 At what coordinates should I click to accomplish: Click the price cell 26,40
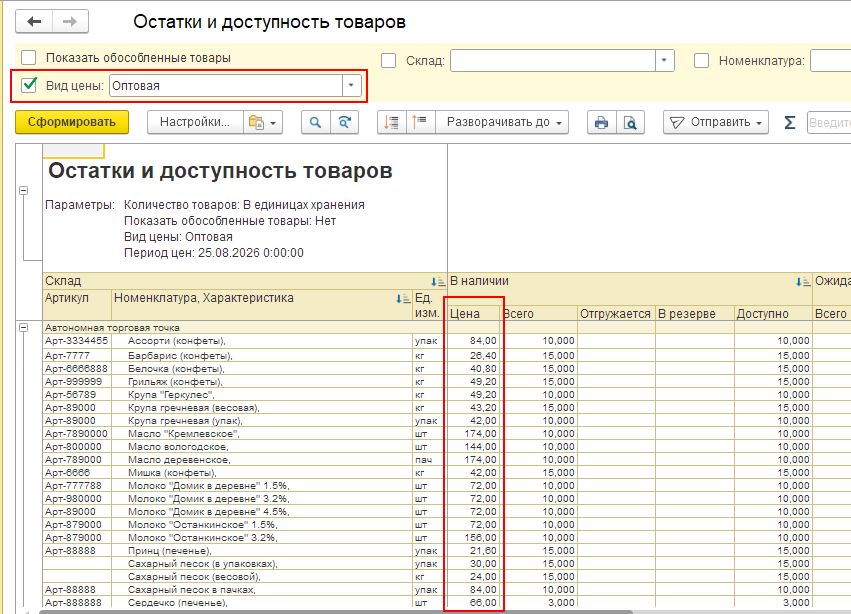[x=473, y=356]
